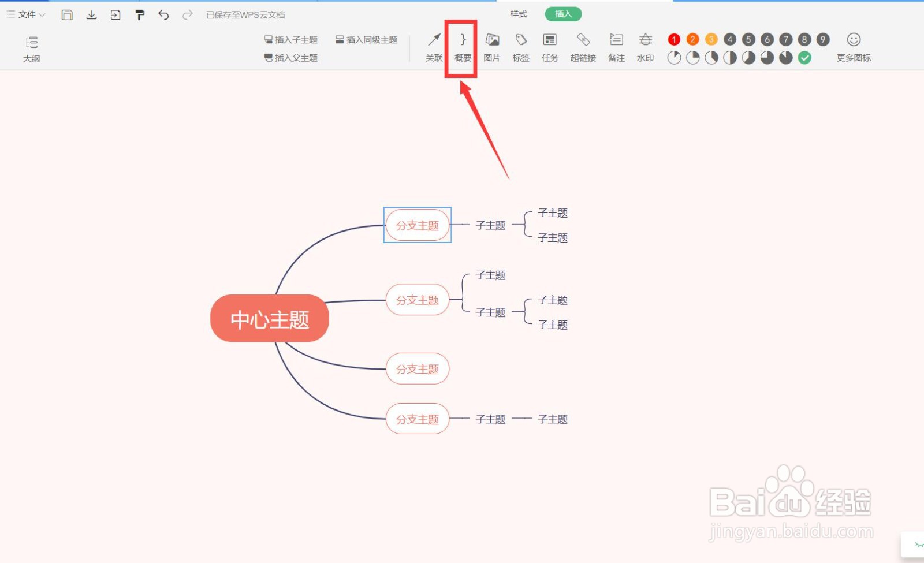Click the export icon
The height and width of the screenshot is (563, 924).
pos(115,15)
